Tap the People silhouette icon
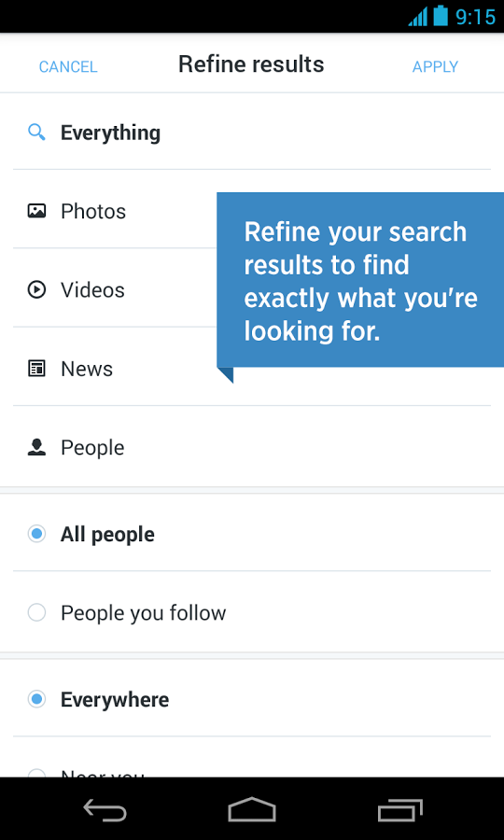The width and height of the screenshot is (504, 840). point(36,447)
